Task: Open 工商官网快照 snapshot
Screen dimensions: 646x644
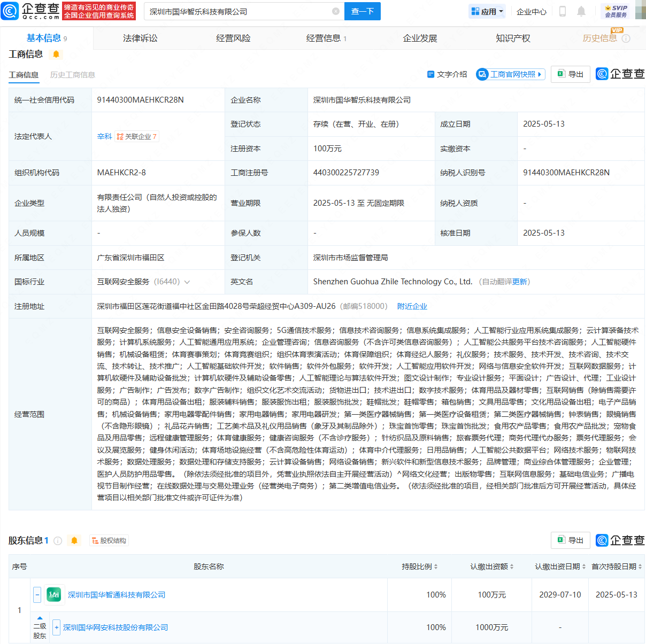Action: point(511,74)
